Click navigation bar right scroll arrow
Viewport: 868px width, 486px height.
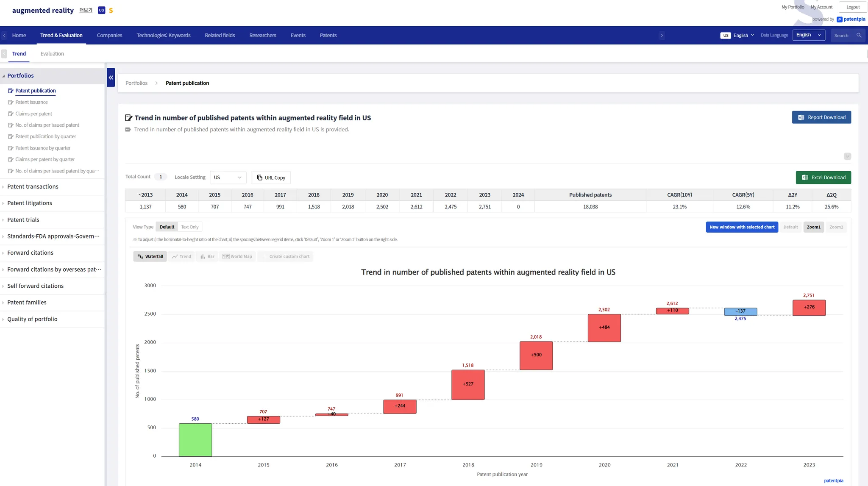[x=662, y=36]
